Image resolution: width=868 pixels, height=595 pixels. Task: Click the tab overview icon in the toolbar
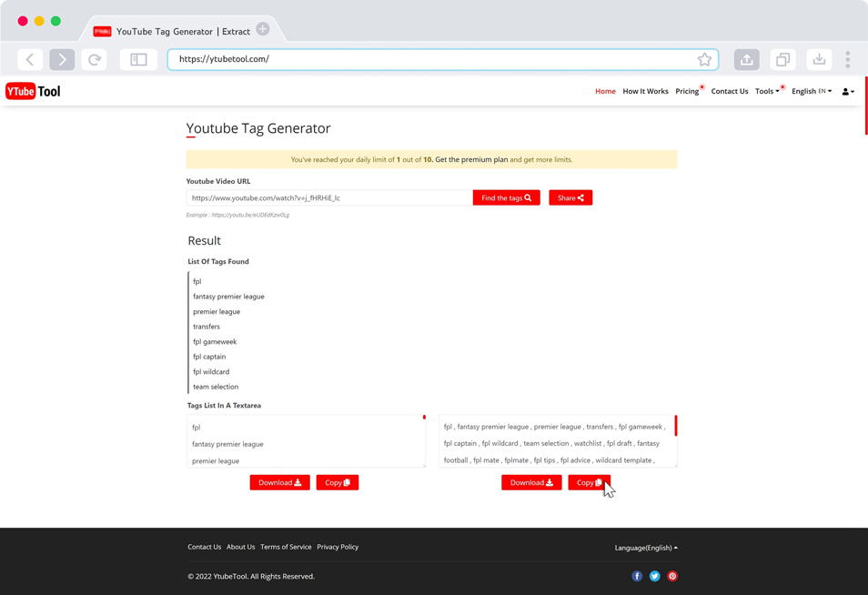[x=782, y=58]
